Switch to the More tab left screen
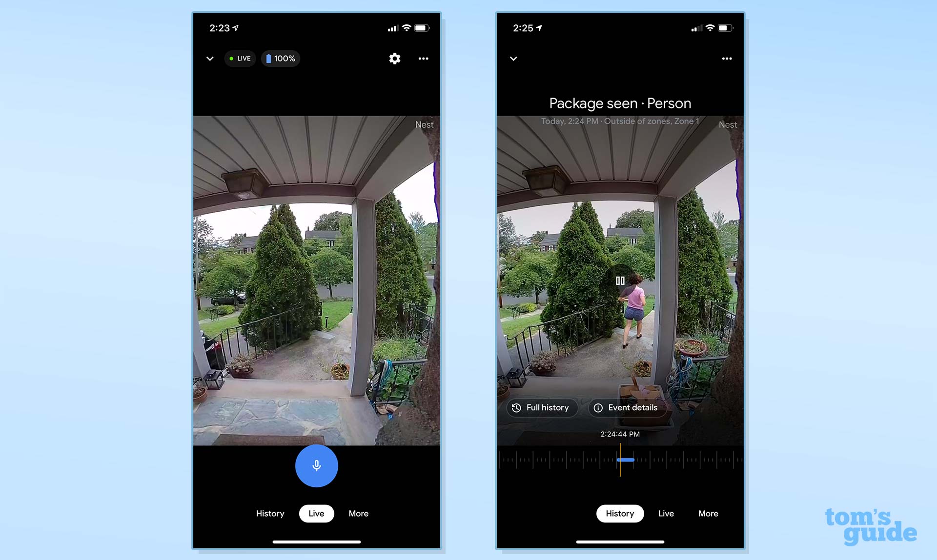Viewport: 937px width, 560px height. [x=358, y=513]
